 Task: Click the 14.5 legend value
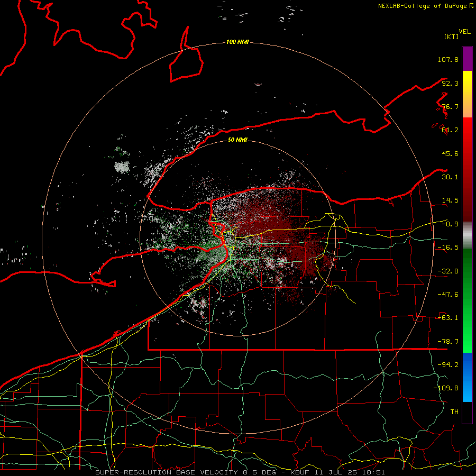click(x=450, y=200)
